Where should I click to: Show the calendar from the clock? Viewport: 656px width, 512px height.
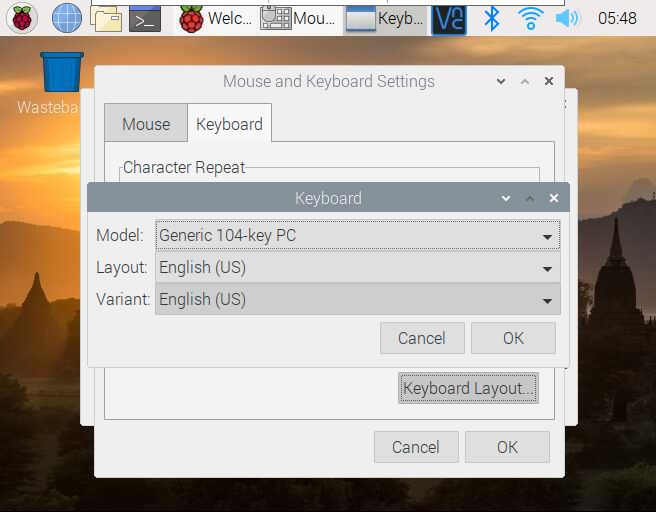pyautogui.click(x=617, y=18)
